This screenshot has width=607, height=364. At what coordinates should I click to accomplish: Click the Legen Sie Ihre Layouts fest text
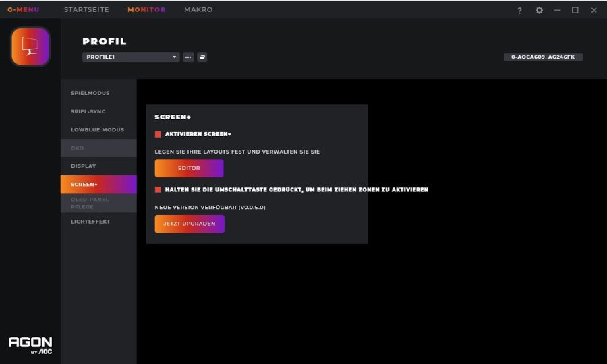(x=237, y=152)
